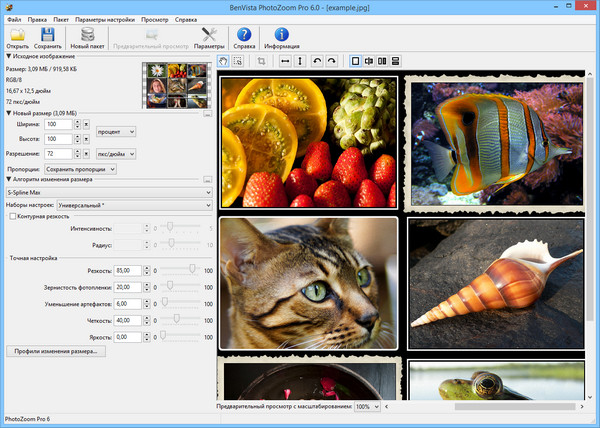
Task: Open Параметры tools icon in toolbar
Action: click(209, 36)
